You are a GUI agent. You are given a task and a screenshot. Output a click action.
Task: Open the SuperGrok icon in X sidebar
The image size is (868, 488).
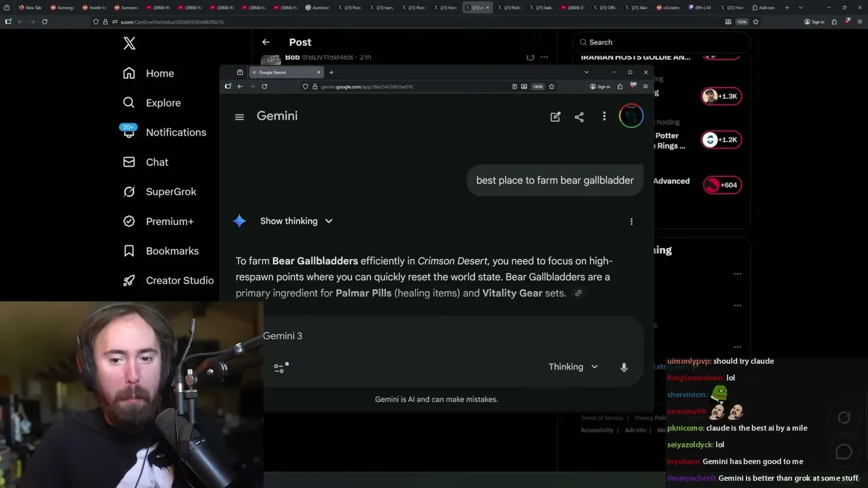pos(129,192)
